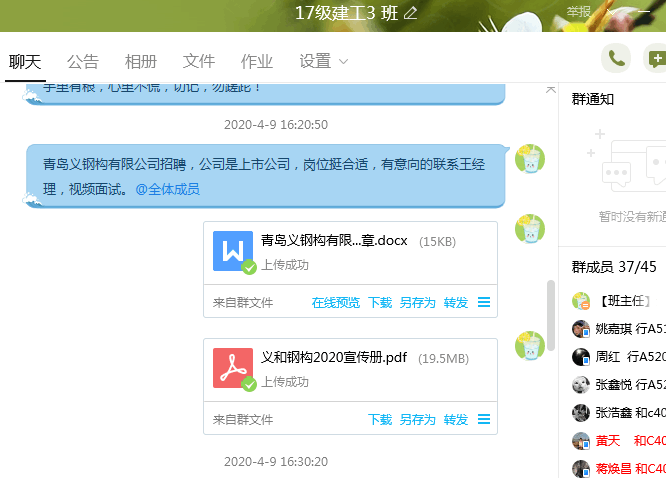This screenshot has height=478, width=666.
Task: Click 另存为 for the PDF file
Action: click(417, 420)
